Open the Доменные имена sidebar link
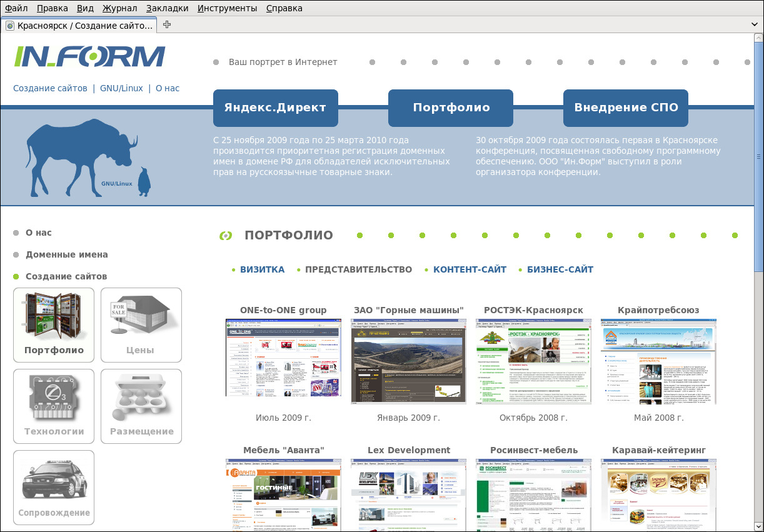This screenshot has height=532, width=764. point(66,254)
